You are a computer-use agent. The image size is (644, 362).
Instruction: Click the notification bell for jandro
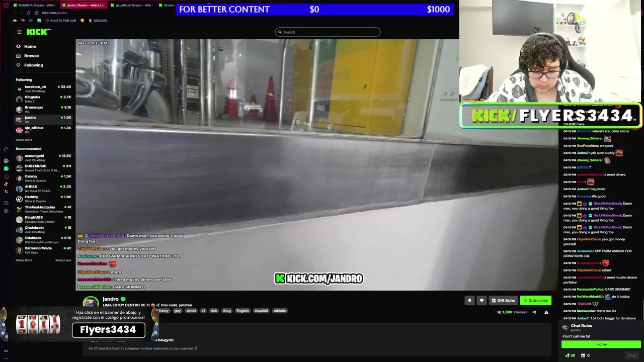click(x=469, y=301)
